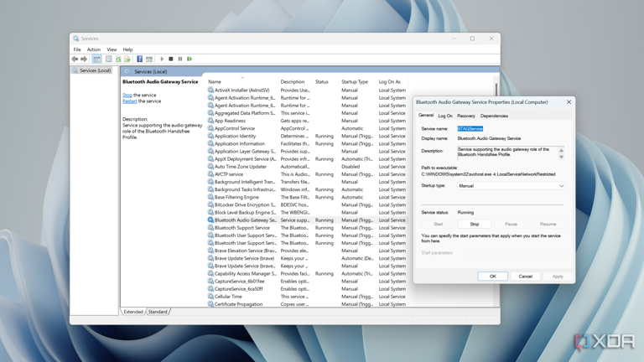The width and height of the screenshot is (644, 362).
Task: Click the Services icon in the title bar
Action: (x=76, y=39)
